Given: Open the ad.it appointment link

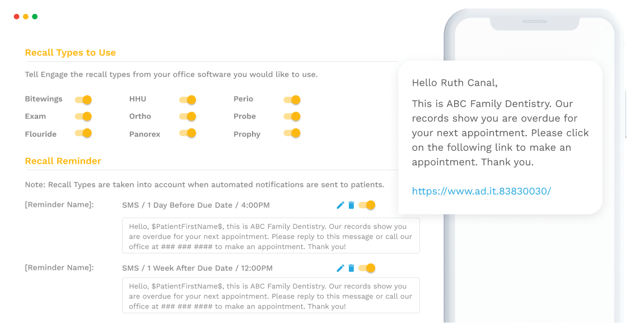Looking at the screenshot, I should point(481,191).
